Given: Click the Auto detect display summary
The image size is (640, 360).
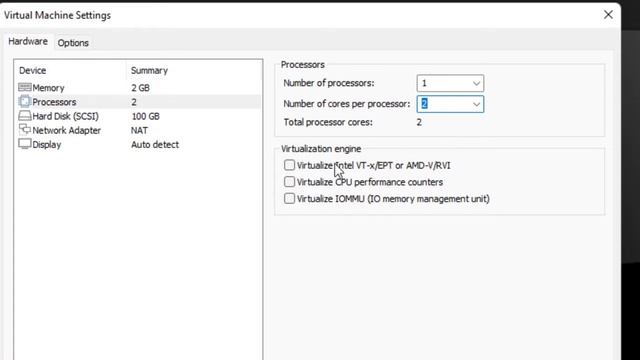Looking at the screenshot, I should (x=155, y=144).
